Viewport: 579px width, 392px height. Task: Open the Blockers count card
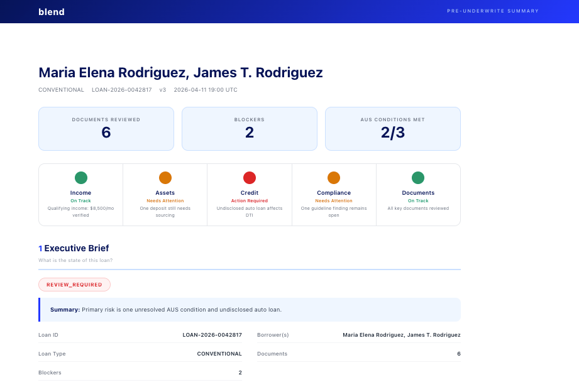coord(250,129)
